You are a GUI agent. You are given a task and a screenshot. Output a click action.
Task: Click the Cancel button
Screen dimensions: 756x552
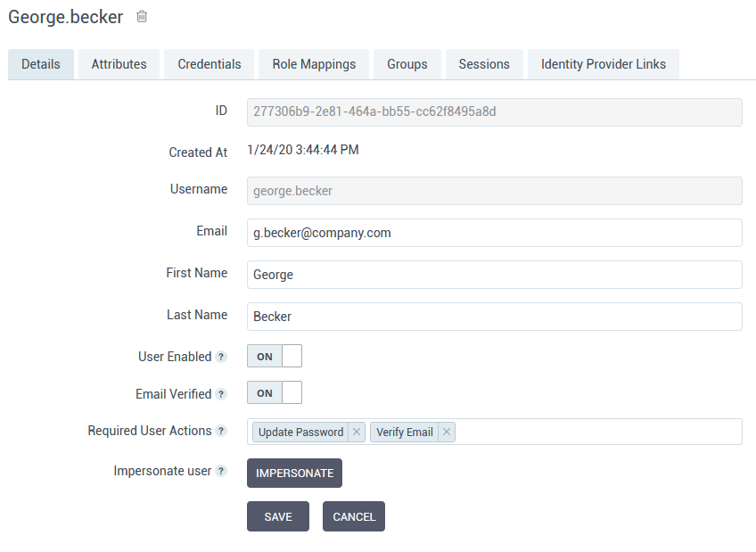point(354,516)
